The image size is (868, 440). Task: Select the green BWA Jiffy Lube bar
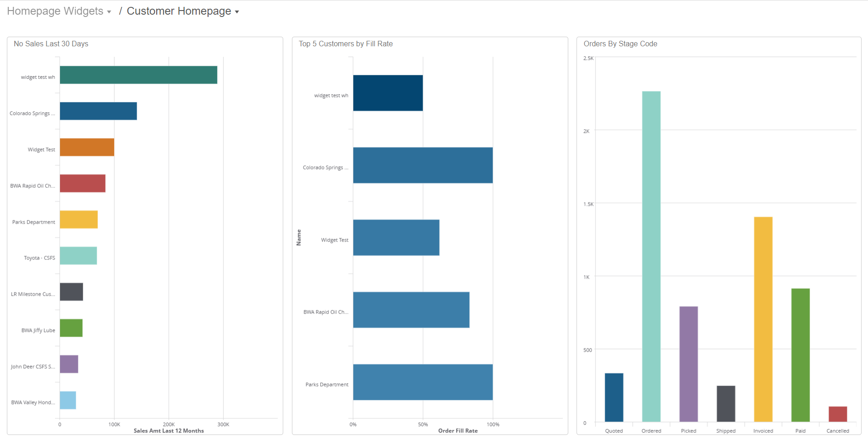pos(71,328)
